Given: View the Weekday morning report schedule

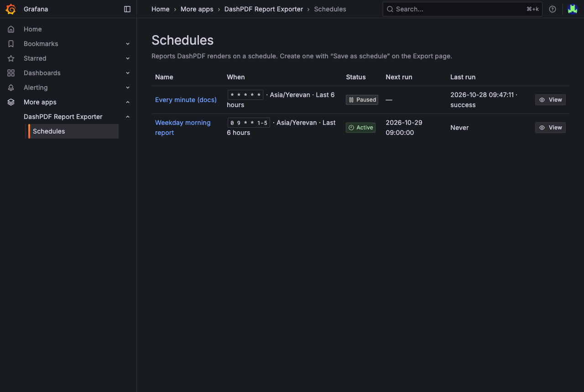Looking at the screenshot, I should [x=550, y=128].
